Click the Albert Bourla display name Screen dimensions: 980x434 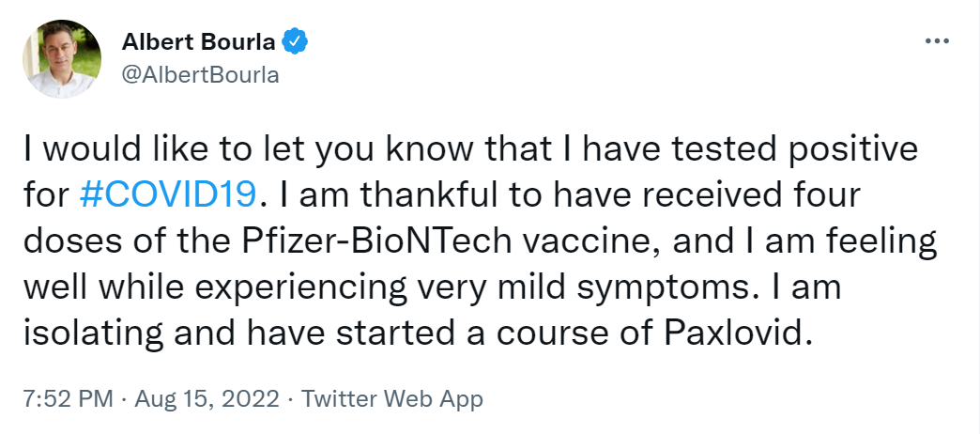pyautogui.click(x=201, y=43)
